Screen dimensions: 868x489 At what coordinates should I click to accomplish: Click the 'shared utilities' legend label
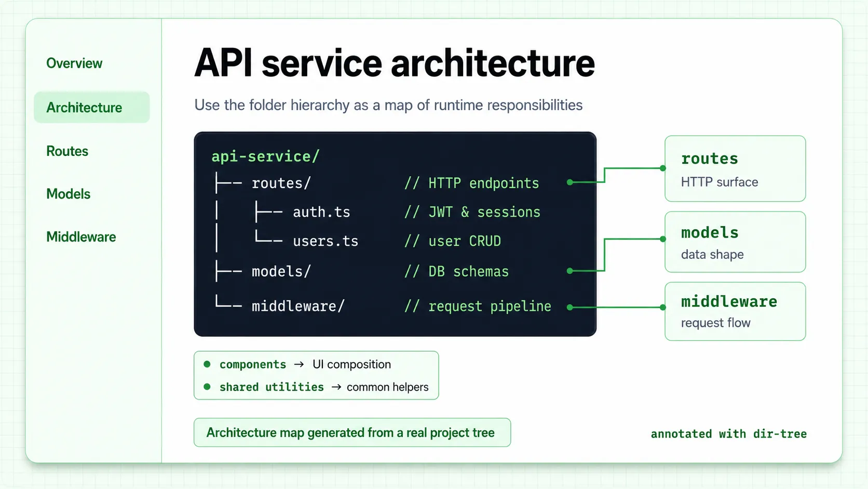(x=272, y=387)
